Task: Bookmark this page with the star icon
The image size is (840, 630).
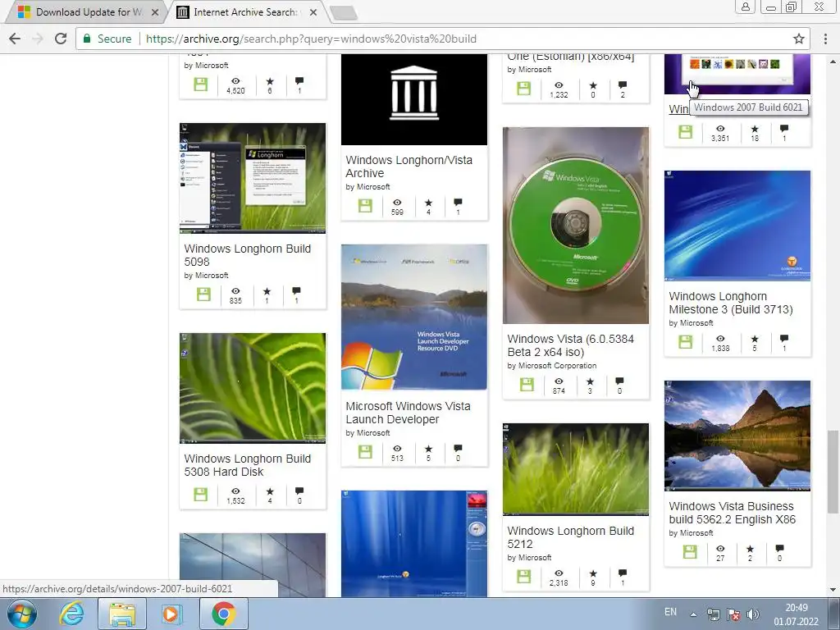Action: pos(799,39)
